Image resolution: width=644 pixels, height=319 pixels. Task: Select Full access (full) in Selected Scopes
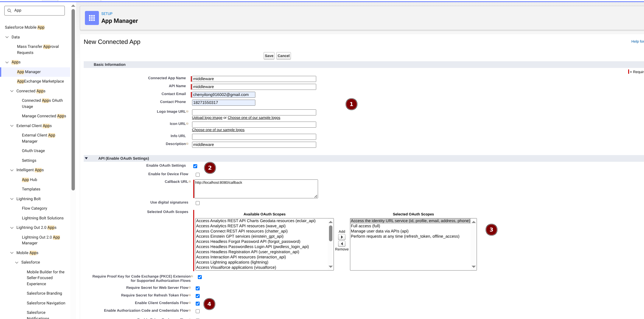pos(366,226)
